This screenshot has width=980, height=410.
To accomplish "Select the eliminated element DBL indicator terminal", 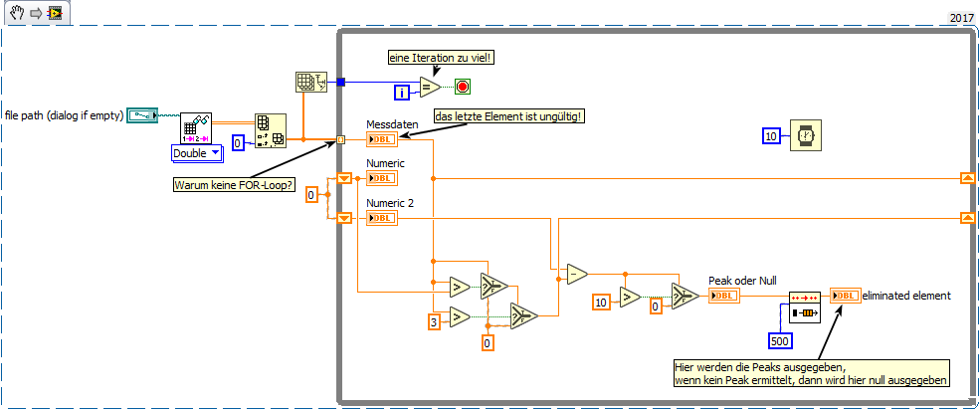I will (846, 296).
